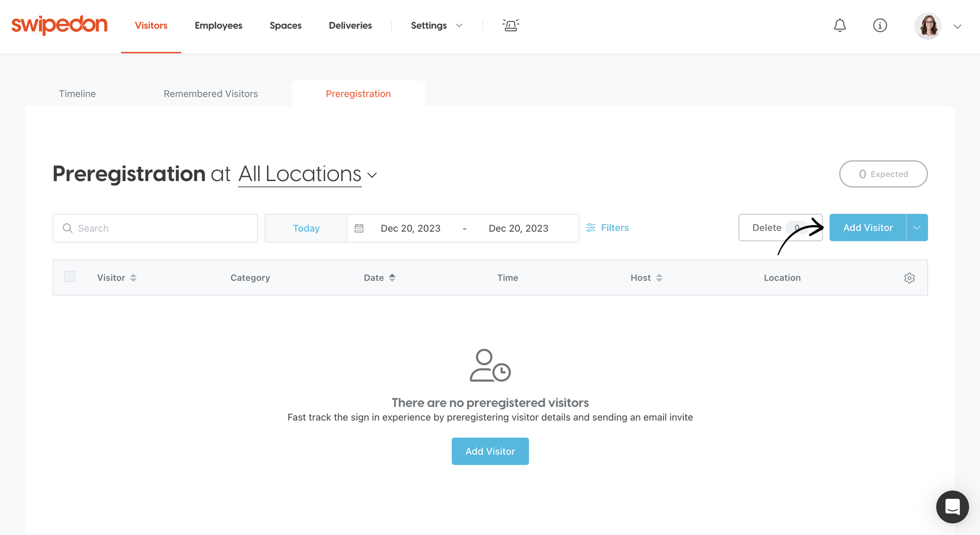Expand the Add Visitor split-button chevron

click(916, 228)
